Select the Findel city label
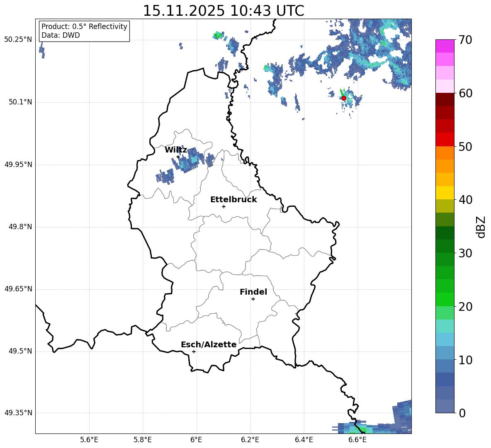 tap(253, 292)
